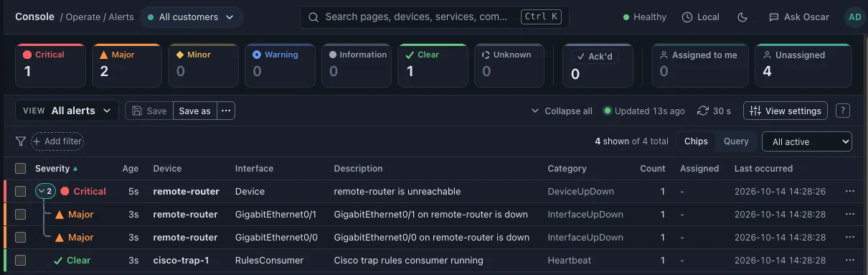Image resolution: width=868 pixels, height=275 pixels.
Task: Click "remote-router is unreachable" description
Action: pyautogui.click(x=397, y=192)
